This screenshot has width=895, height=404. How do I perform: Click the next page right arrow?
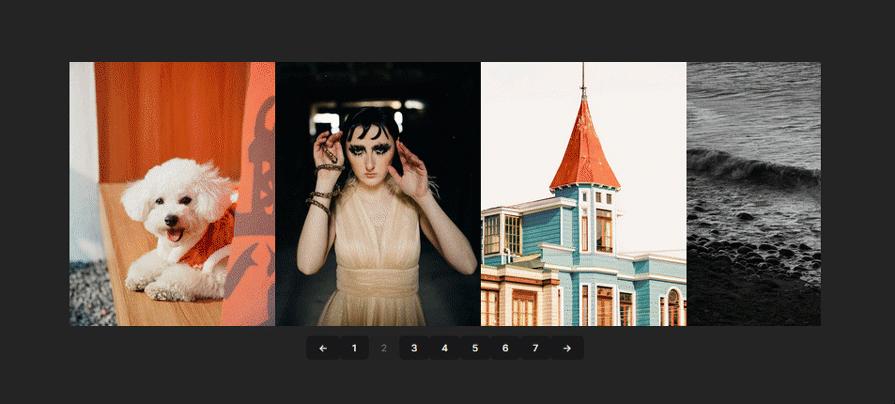567,348
